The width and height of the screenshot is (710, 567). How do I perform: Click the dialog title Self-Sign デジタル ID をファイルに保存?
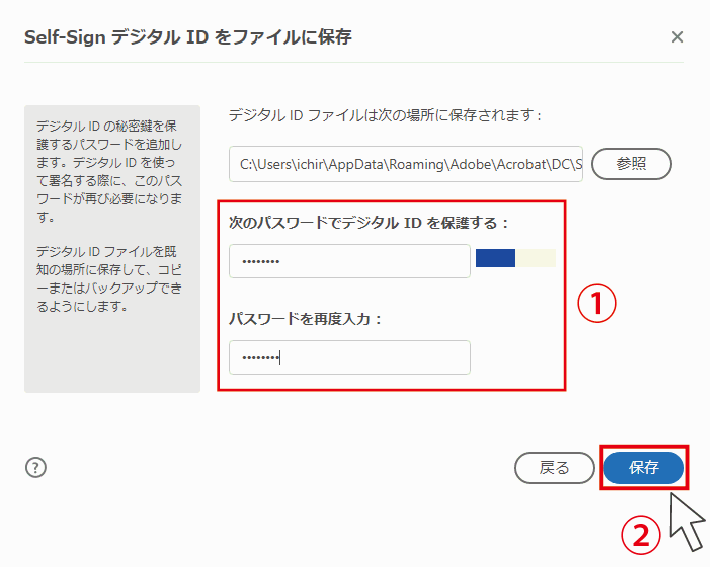point(187,37)
